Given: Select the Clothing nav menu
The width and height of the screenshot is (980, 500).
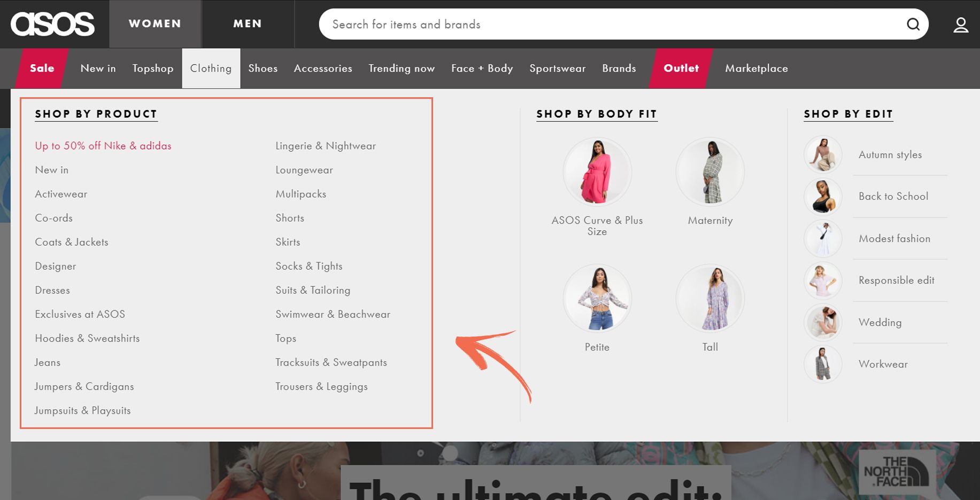Looking at the screenshot, I should coord(211,68).
